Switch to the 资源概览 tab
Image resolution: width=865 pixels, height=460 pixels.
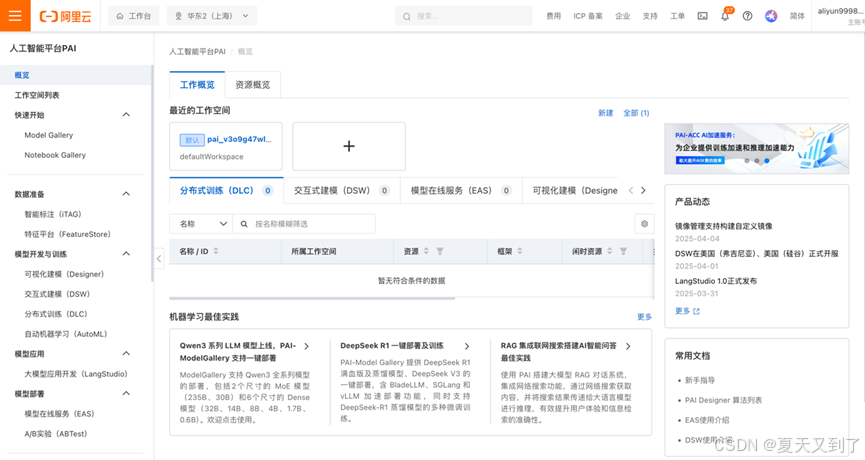tap(253, 85)
